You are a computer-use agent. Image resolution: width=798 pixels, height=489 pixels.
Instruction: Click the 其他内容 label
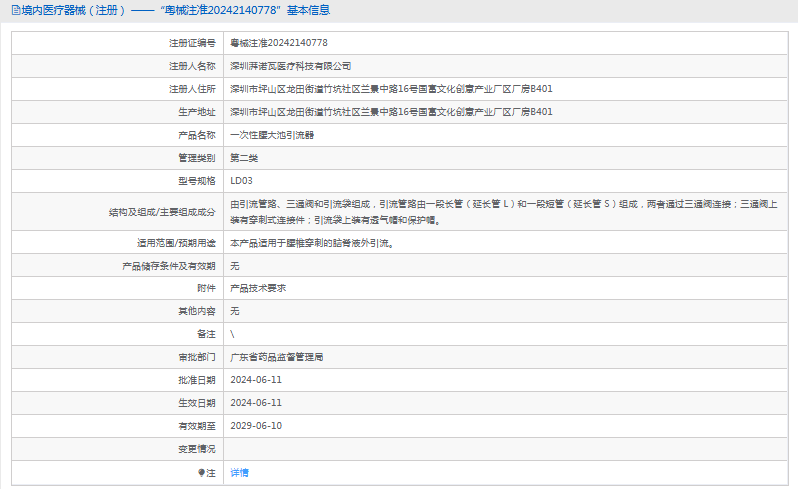tap(197, 311)
